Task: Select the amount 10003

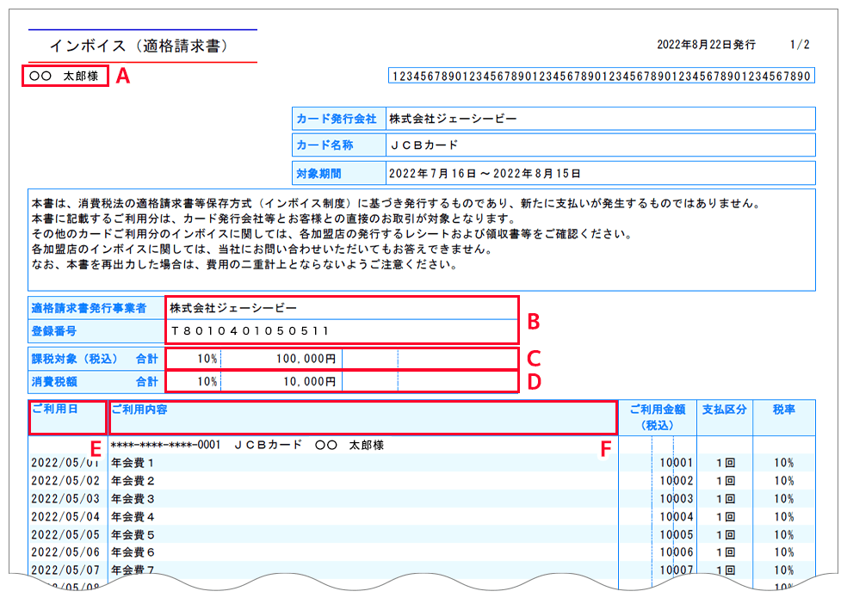Action: pos(677,499)
